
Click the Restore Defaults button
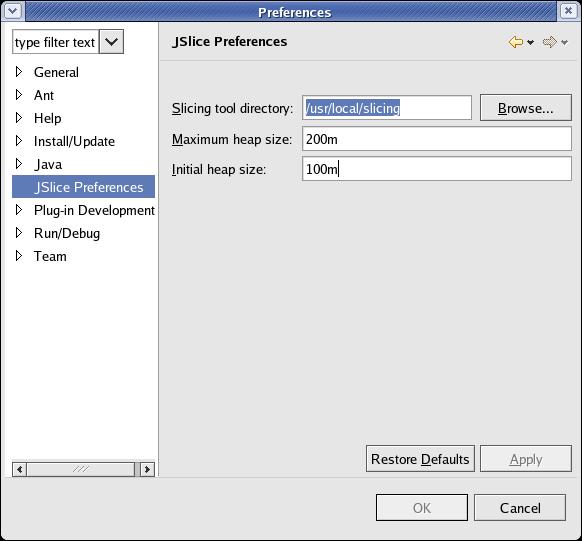tap(420, 459)
